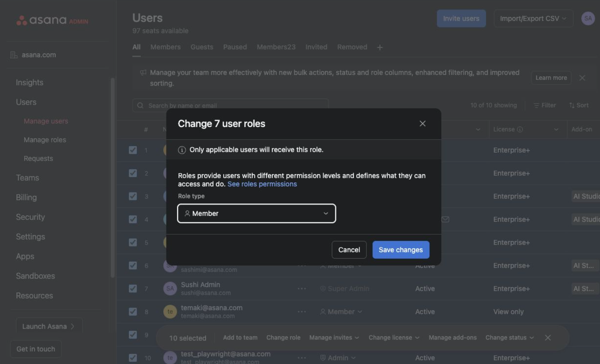Click the Invite users button
The height and width of the screenshot is (364, 600).
click(461, 18)
